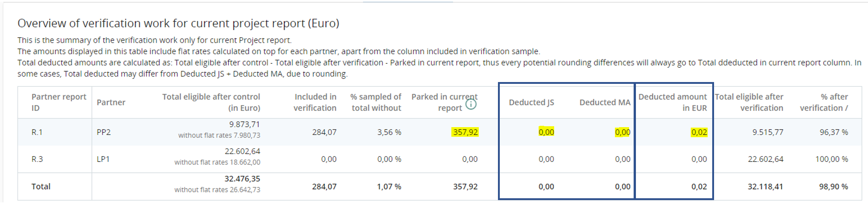Click the Total eligible after verification header
This screenshot has width=868, height=206.
[749, 102]
